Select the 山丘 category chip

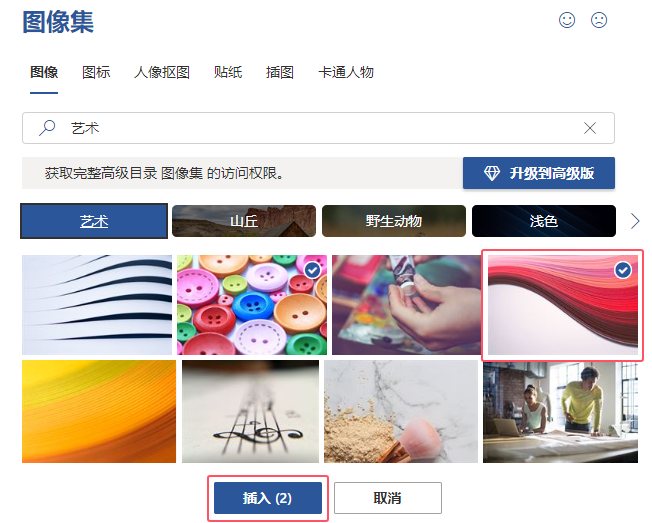(x=244, y=221)
